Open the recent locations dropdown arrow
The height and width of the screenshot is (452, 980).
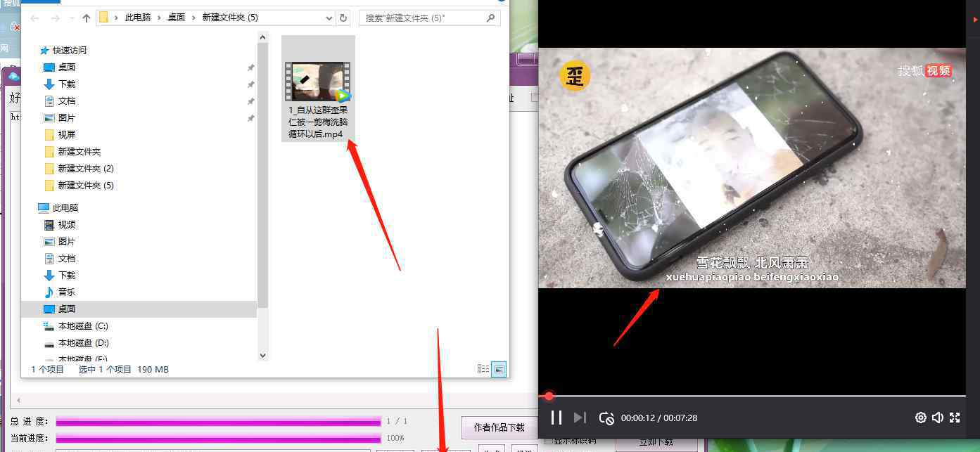pos(72,18)
